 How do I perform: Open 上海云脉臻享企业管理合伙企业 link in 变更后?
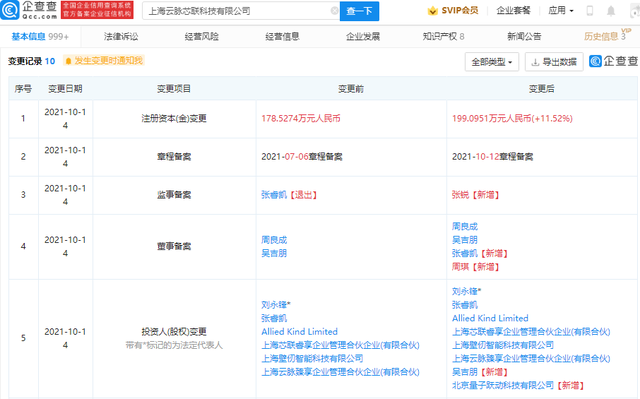[531, 359]
